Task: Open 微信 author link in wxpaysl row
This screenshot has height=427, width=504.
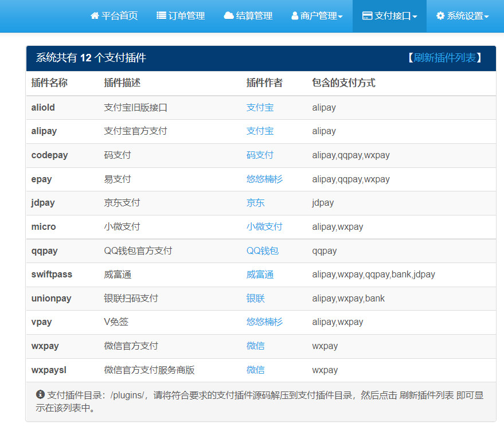Action: [x=256, y=370]
